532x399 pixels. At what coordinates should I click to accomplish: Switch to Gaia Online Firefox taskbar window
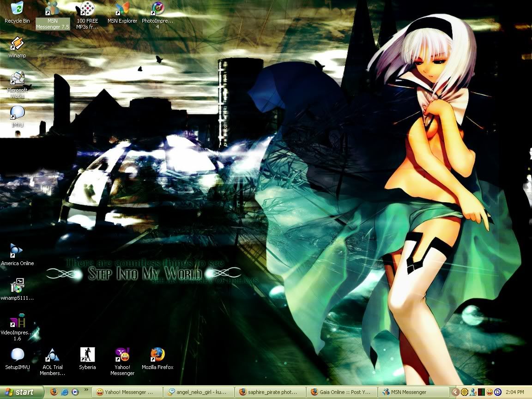coord(342,392)
